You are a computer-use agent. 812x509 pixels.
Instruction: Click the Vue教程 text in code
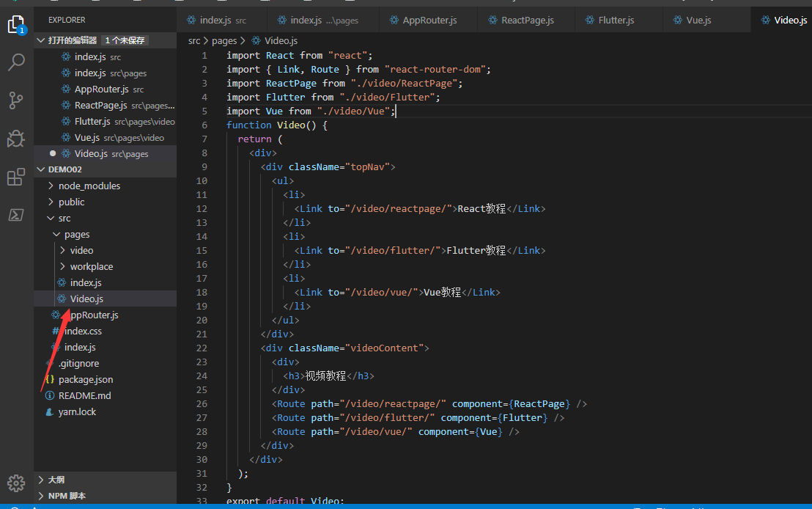pyautogui.click(x=442, y=293)
